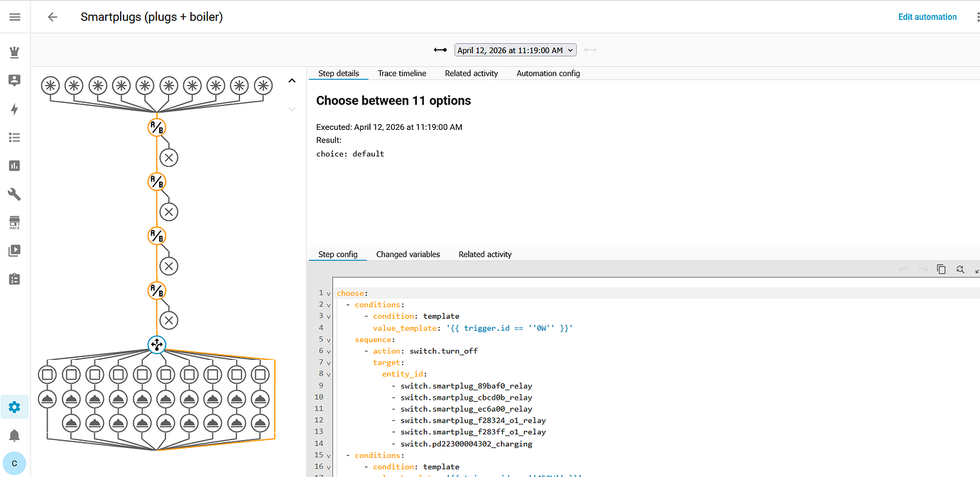Click the value_template line in editor
This screenshot has width=980, height=477.
click(x=473, y=328)
